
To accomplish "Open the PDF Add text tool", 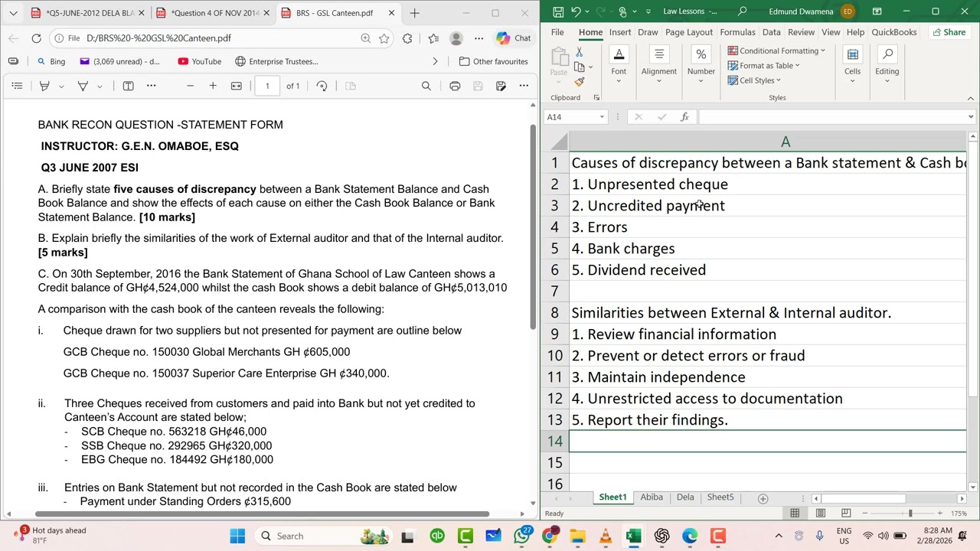I will (129, 86).
